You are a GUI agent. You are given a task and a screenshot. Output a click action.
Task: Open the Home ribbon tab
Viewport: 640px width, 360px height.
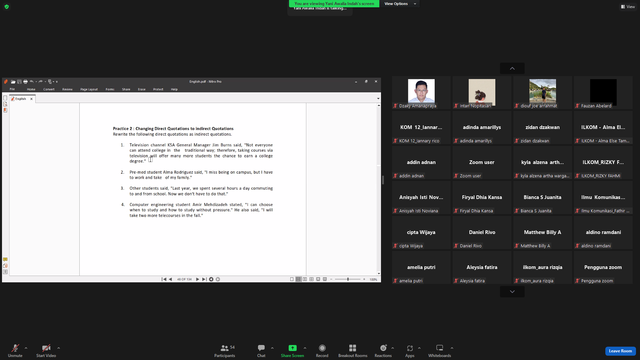point(31,89)
